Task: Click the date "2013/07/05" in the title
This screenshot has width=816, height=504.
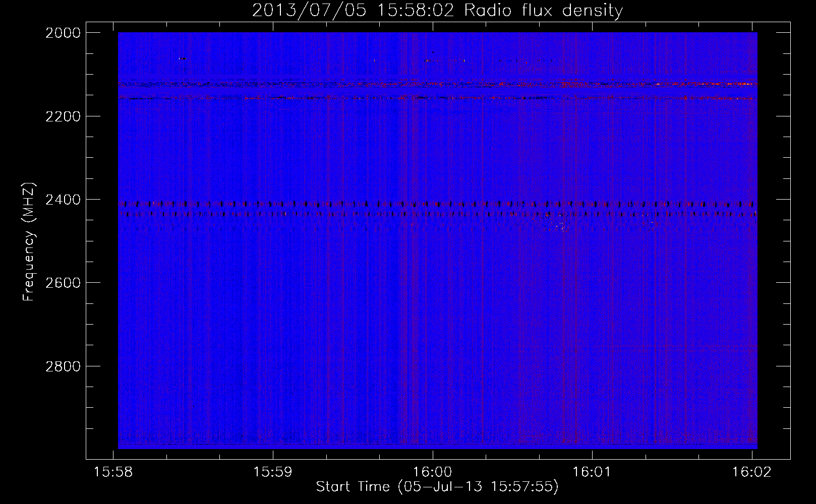Action: click(309, 11)
